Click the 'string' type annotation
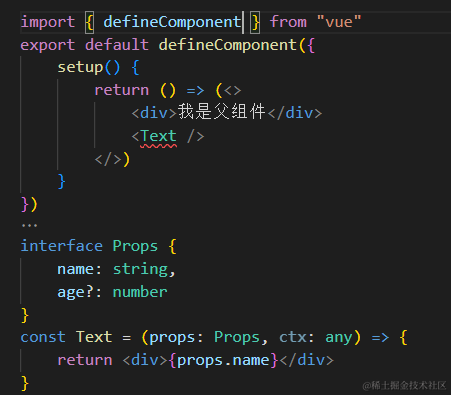The image size is (451, 395). [x=140, y=269]
